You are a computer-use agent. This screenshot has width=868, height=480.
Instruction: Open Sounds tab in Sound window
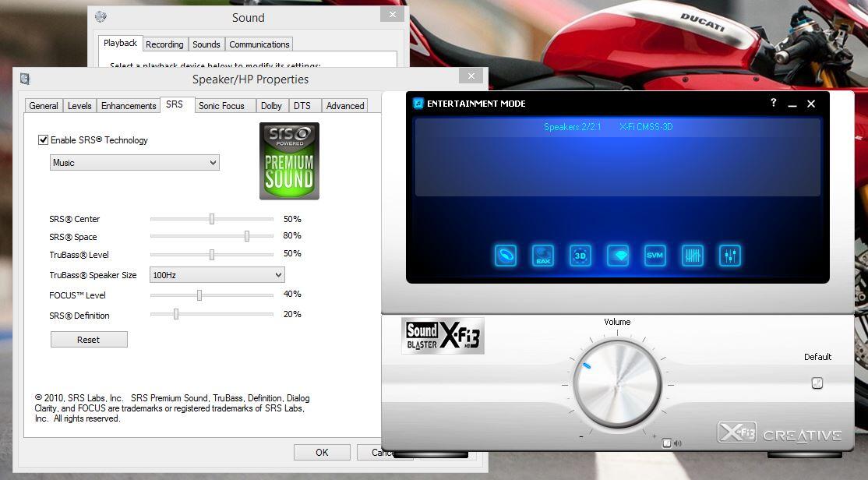(206, 44)
